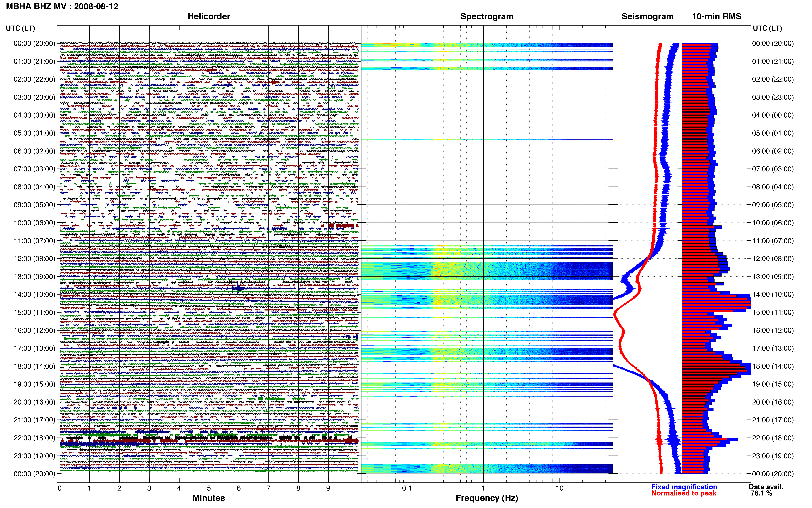
Task: Click the left '17:00 (13:00)' time label
Action: [x=34, y=348]
